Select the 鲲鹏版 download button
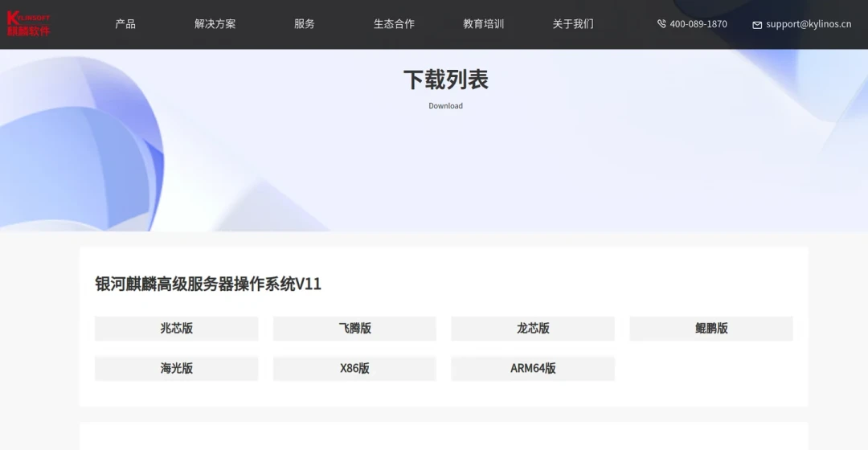 [711, 328]
